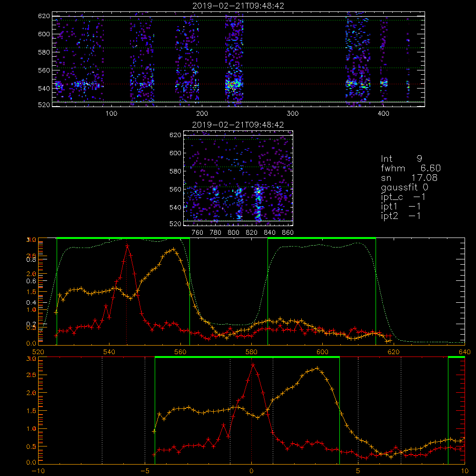This screenshot has height=476, width=476.
Task: Click the x-axis label 300 of top image
Action: tap(293, 114)
